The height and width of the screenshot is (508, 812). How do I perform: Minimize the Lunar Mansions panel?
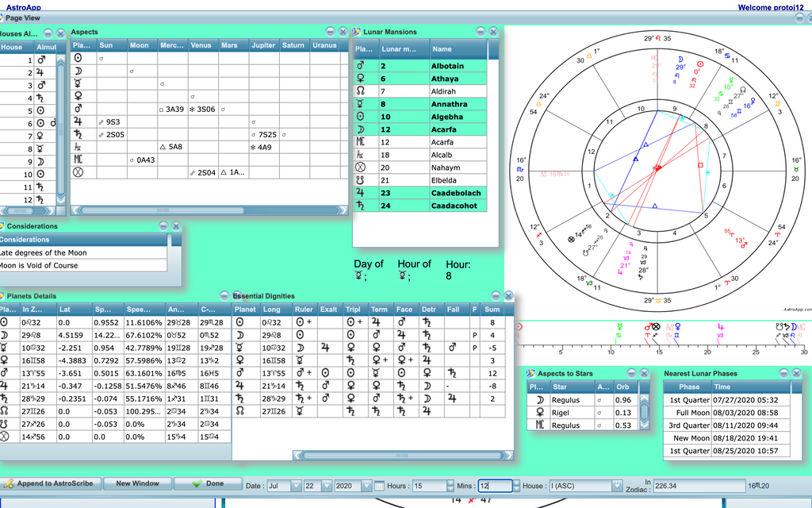(481, 32)
